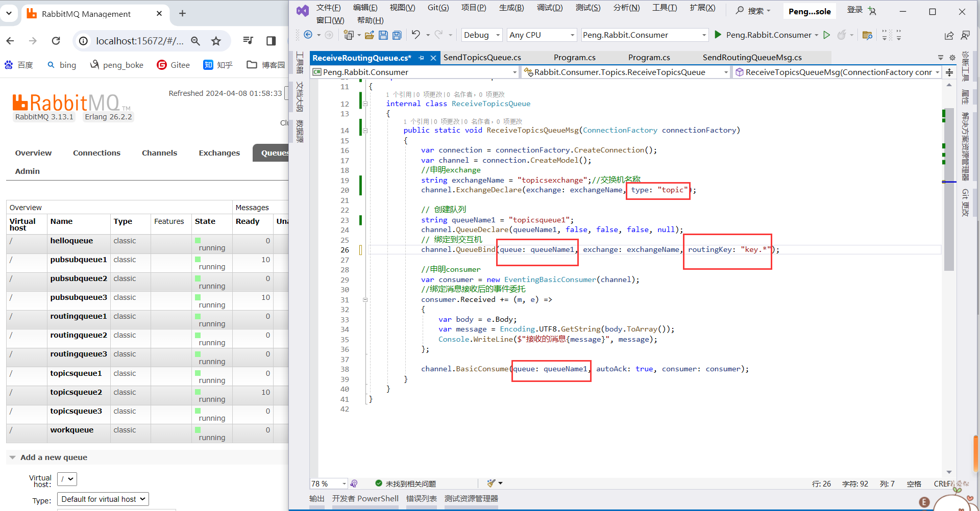Screen dimensions: 980x511
Task: Click the browser zoom magnifier icon
Action: tap(195, 41)
